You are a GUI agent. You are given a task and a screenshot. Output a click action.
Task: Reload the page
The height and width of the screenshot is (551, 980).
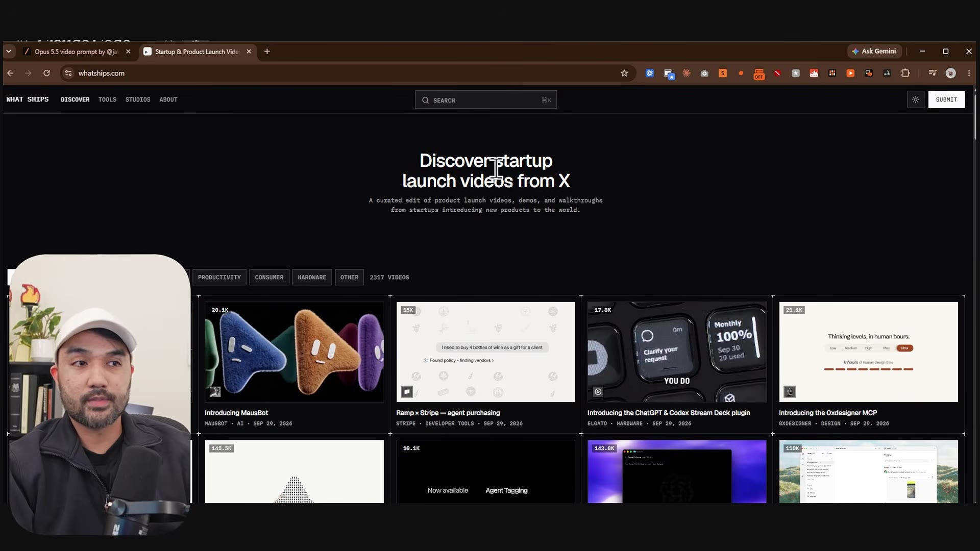click(x=46, y=73)
